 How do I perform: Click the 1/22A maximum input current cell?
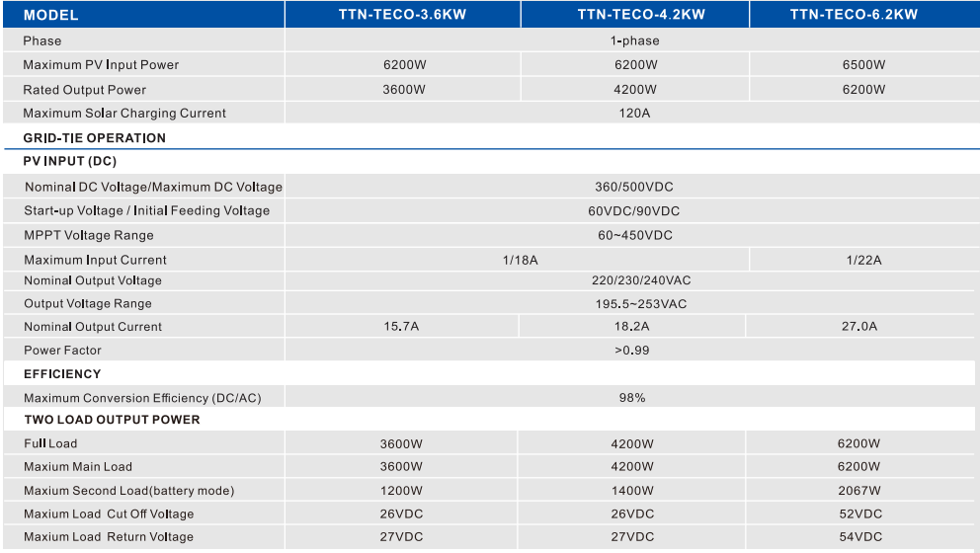[863, 260]
